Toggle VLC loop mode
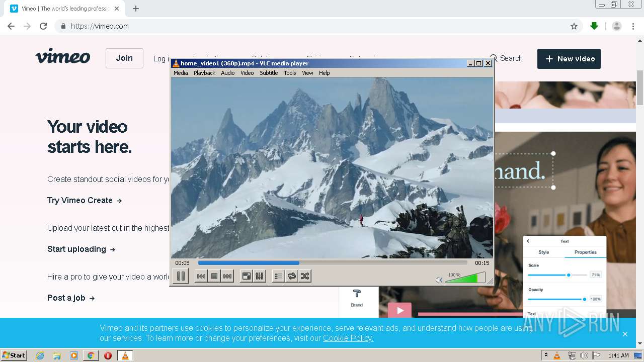Viewport: 644px width, 362px height. pos(291,276)
